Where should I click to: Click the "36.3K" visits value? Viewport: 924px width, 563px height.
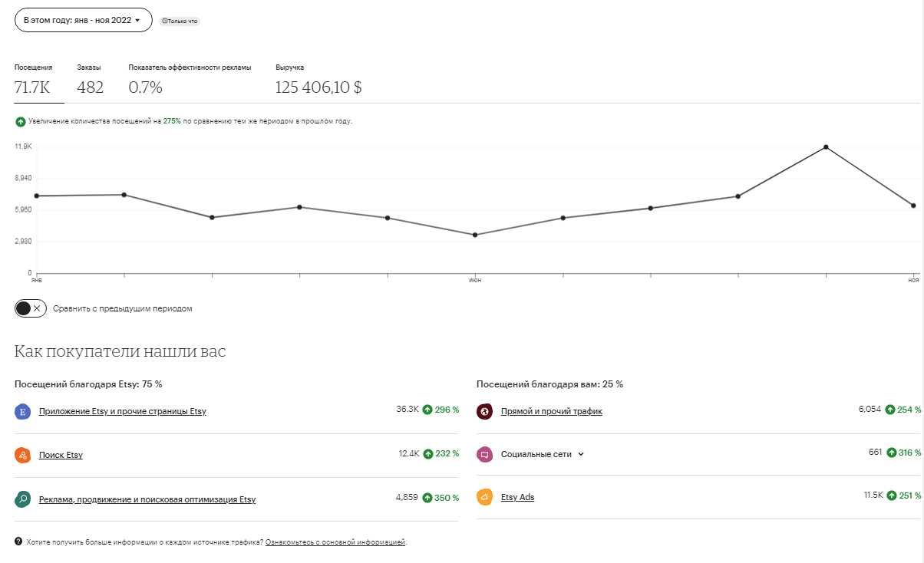(408, 410)
